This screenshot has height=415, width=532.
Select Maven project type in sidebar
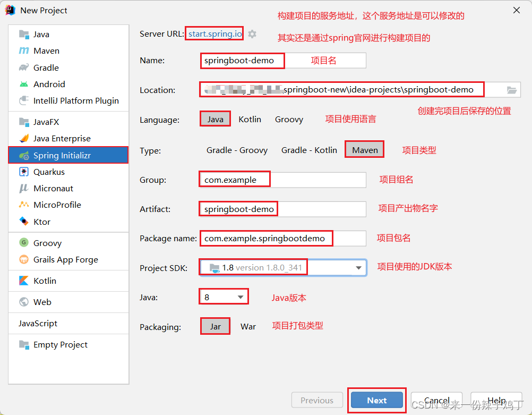point(68,50)
